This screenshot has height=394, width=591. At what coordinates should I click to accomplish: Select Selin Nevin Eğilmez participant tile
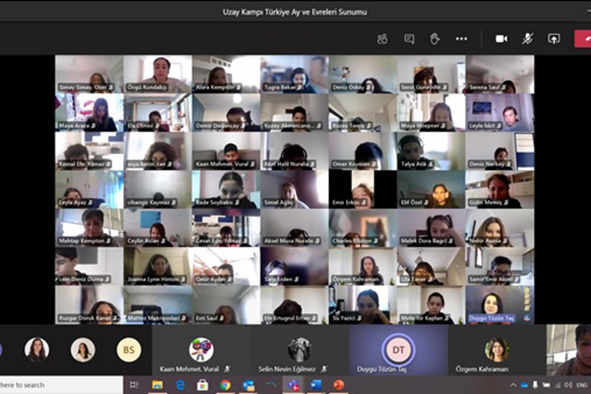click(x=300, y=350)
